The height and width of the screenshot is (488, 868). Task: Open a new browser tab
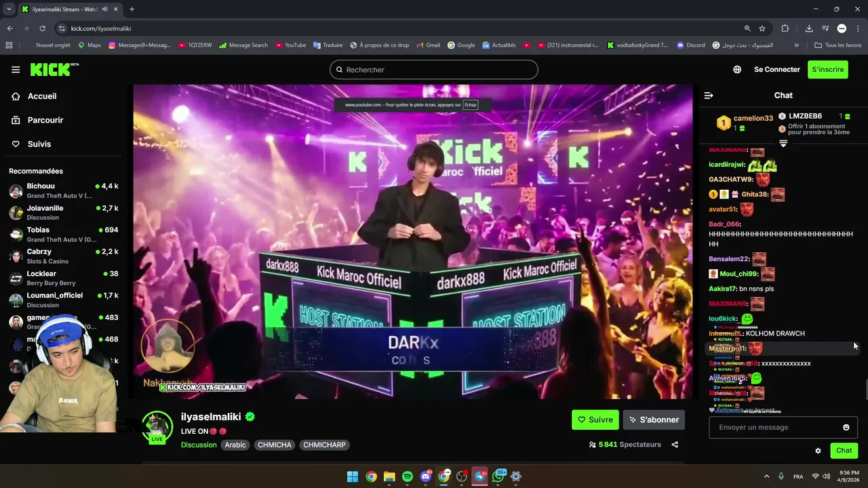(x=132, y=9)
